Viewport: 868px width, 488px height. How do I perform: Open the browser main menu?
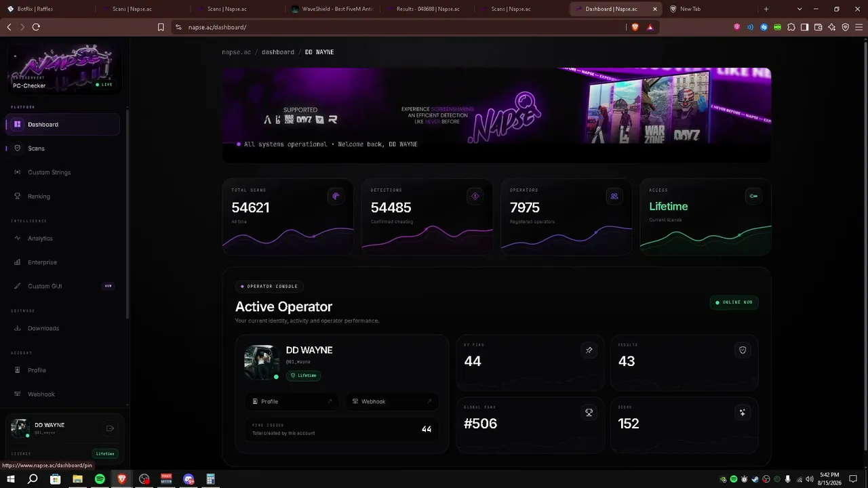[x=859, y=27]
